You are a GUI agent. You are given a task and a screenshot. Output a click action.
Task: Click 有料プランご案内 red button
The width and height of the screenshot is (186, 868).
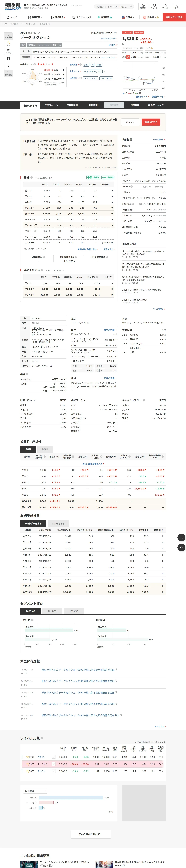[174, 17]
